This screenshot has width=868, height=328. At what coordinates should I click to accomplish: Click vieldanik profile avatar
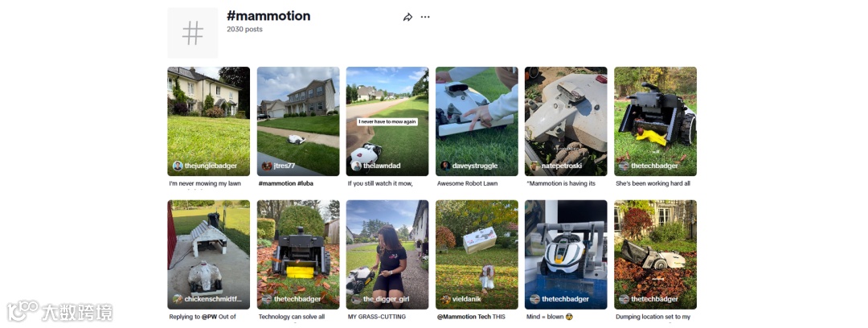(445, 299)
